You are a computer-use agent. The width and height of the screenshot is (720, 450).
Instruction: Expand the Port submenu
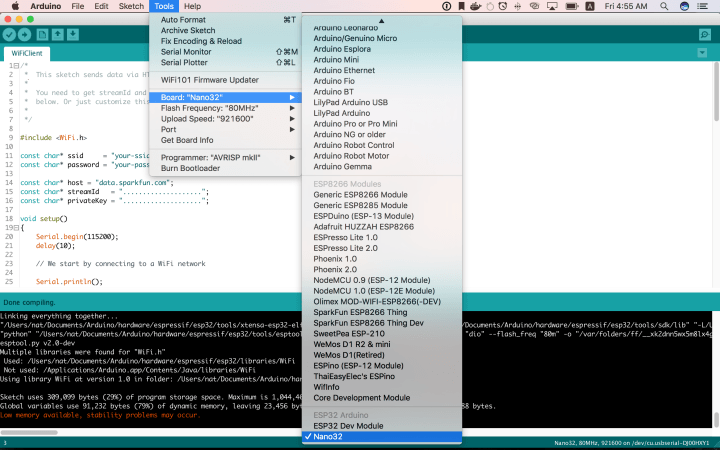pos(225,129)
